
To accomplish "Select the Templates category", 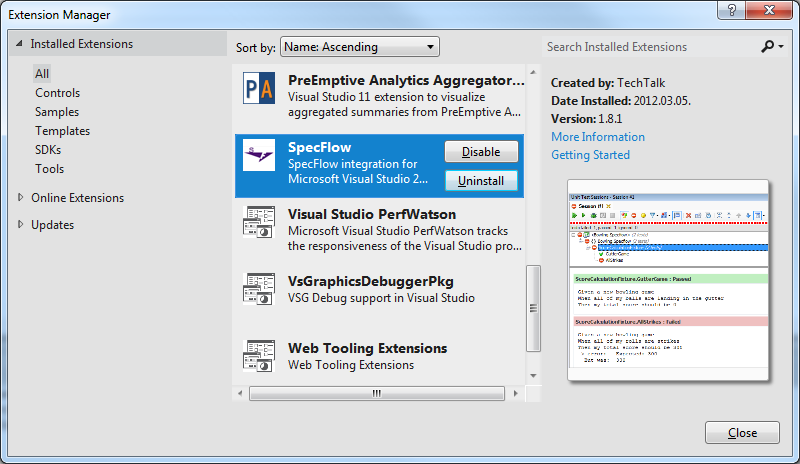I will (x=62, y=131).
